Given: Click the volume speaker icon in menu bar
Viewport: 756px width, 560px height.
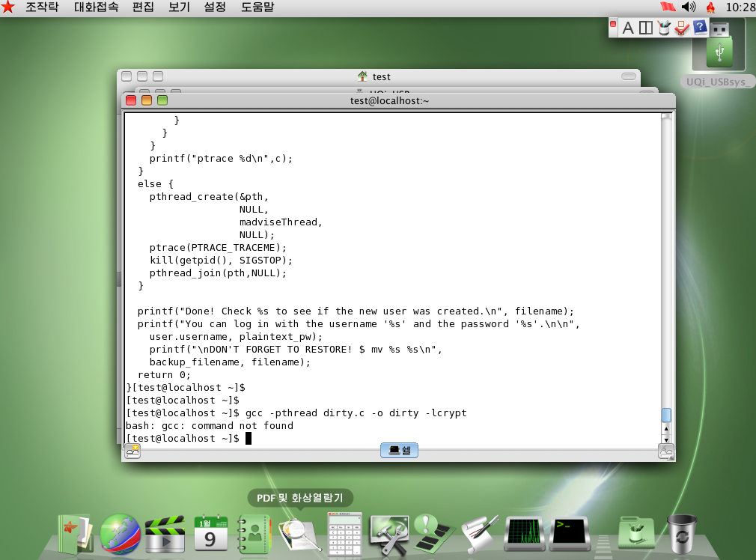Looking at the screenshot, I should coord(689,7).
